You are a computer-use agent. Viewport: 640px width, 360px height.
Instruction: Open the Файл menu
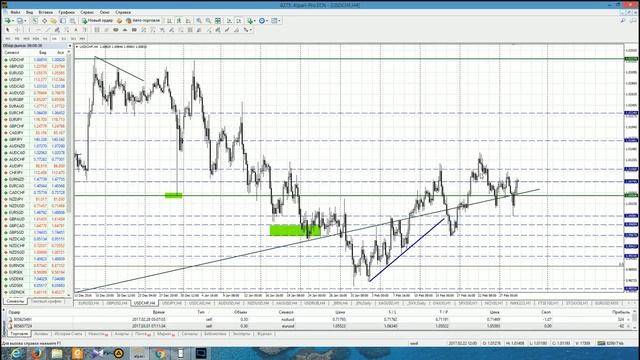(15, 12)
